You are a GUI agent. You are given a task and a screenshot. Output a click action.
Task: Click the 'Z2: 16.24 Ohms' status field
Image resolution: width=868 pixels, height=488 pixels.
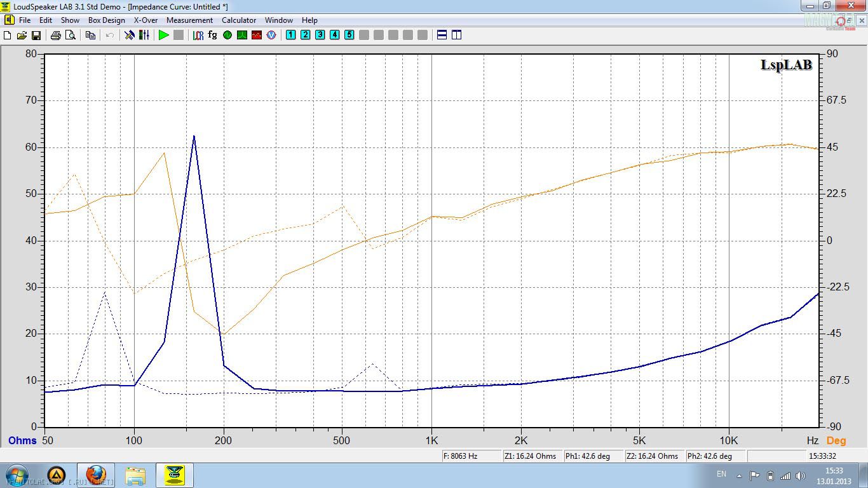click(x=654, y=456)
